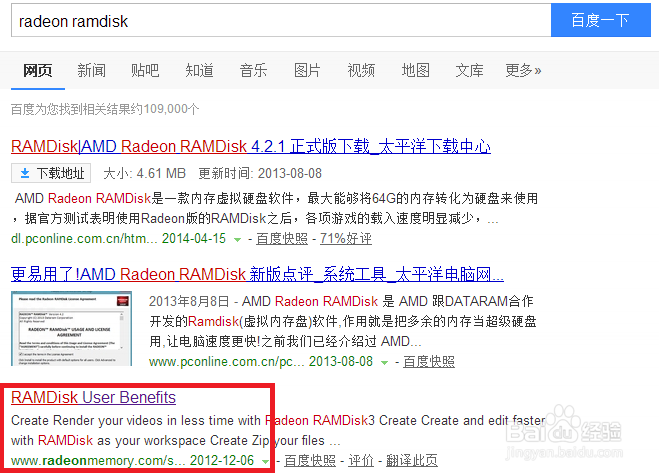Open the 更易用了!AMD Radeon RAMDisk 新版点评 link
Screen dimensions: 659x475
tap(257, 274)
